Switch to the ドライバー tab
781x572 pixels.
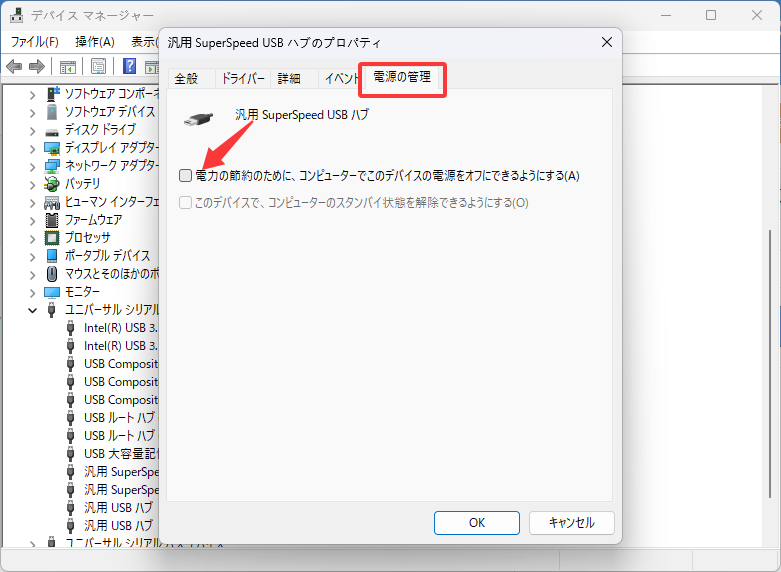coord(243,78)
